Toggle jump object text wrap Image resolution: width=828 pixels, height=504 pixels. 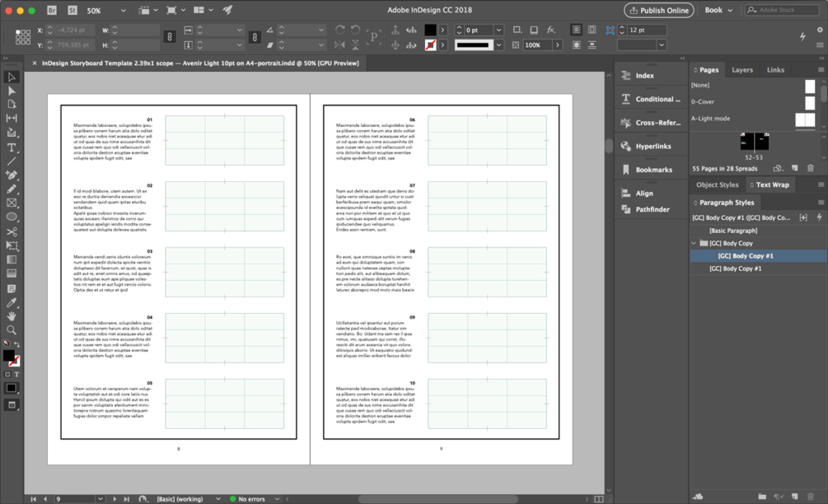pos(592,45)
